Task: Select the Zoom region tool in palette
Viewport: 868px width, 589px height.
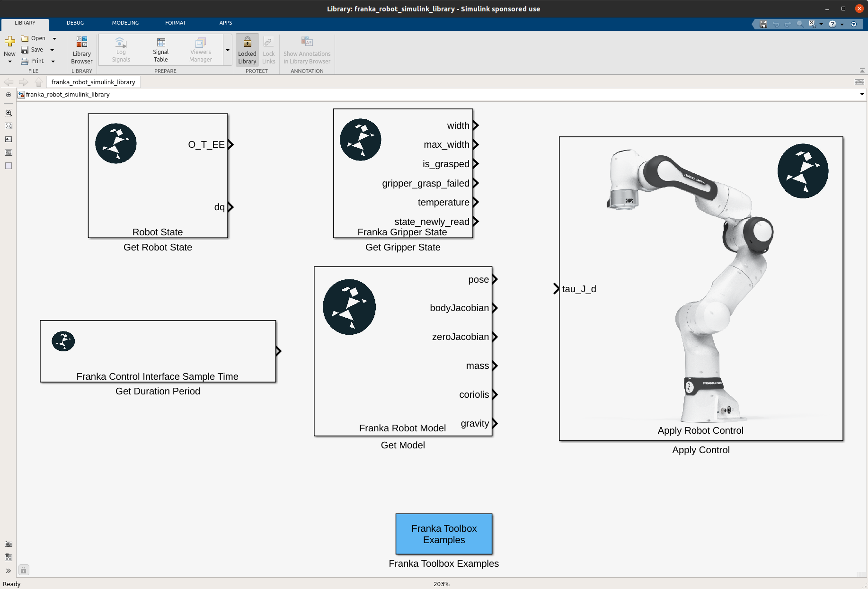Action: 9,113
